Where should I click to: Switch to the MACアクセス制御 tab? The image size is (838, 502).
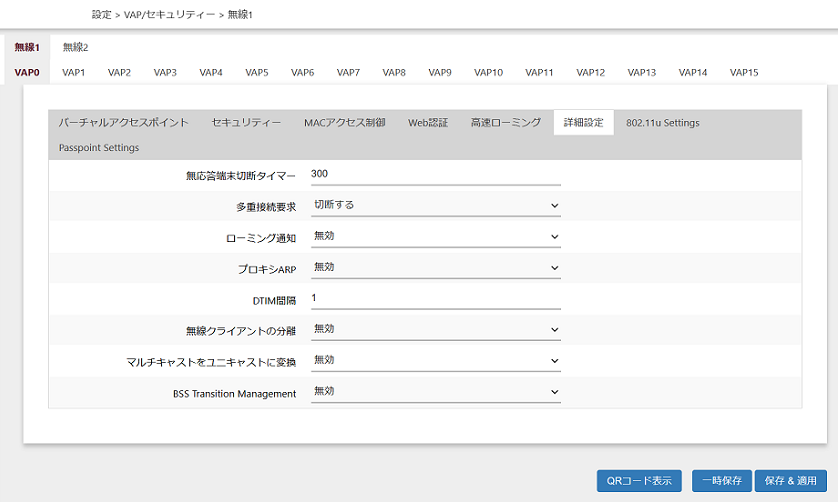344,123
